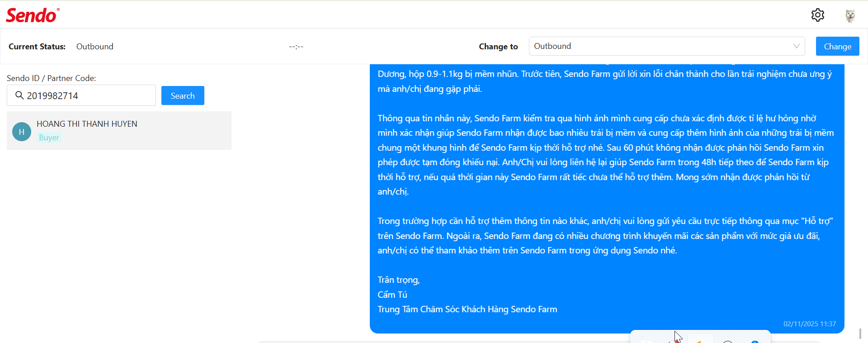This screenshot has height=343, width=868.
Task: Click message timestamp 02/11/2025 11:37
Action: point(809,324)
